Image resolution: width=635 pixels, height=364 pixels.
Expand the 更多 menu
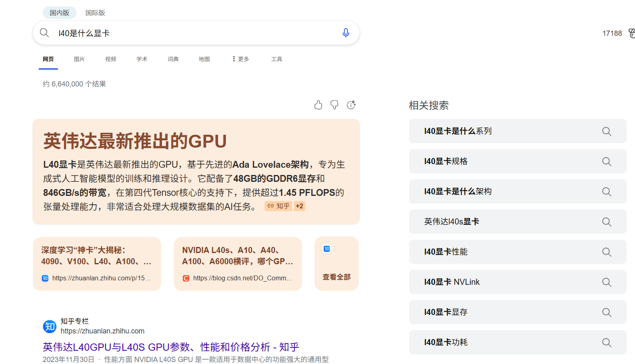pyautogui.click(x=240, y=59)
